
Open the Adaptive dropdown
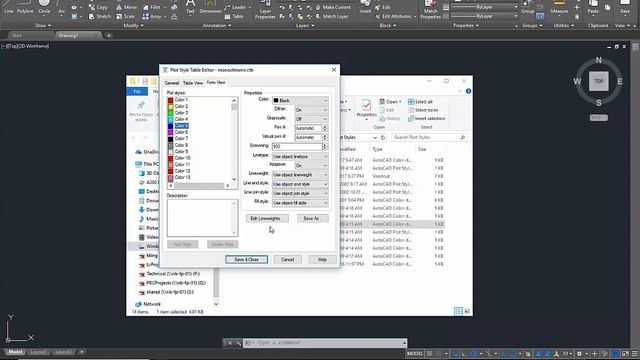(311, 165)
